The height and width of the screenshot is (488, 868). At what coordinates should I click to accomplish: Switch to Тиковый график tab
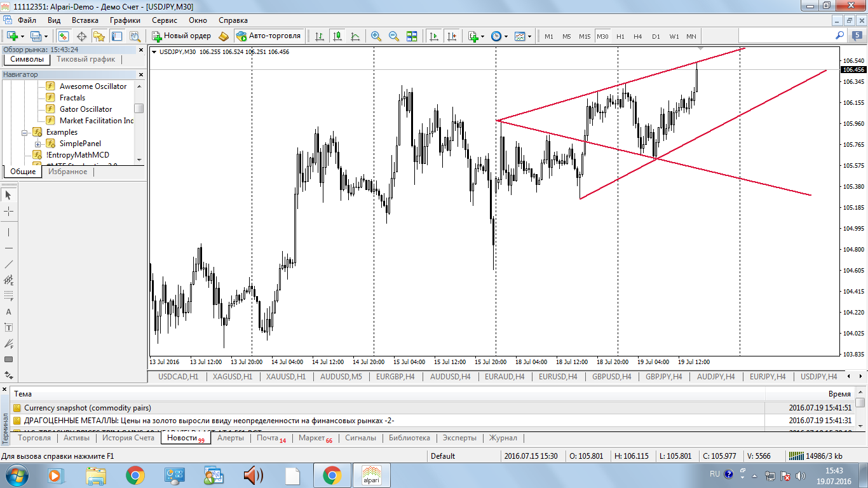86,60
